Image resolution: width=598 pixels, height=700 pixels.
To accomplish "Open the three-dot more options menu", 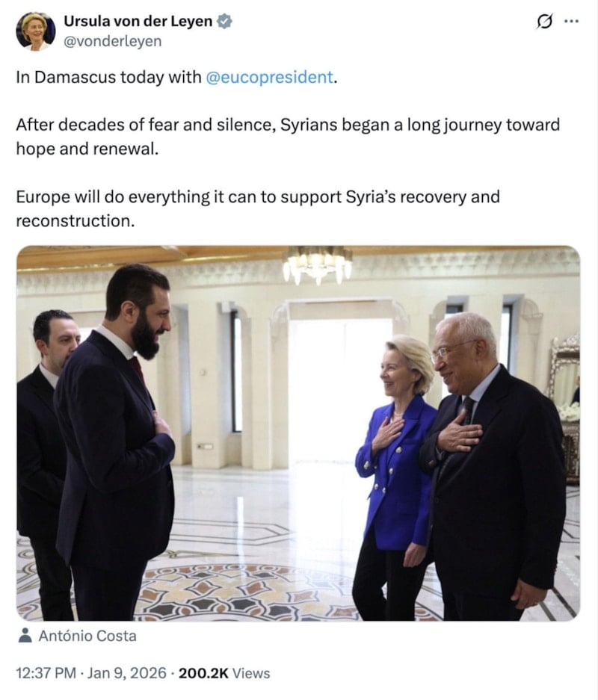I will (571, 21).
